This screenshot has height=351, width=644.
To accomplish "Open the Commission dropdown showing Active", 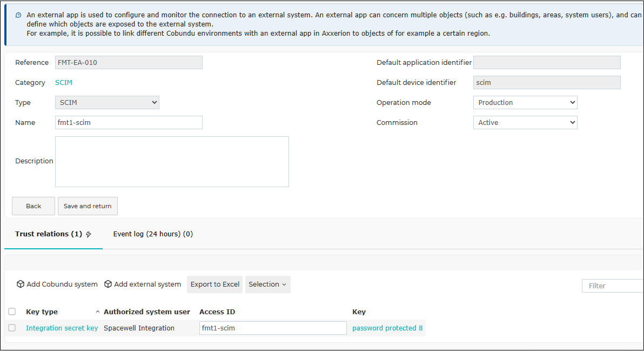I will pos(525,122).
